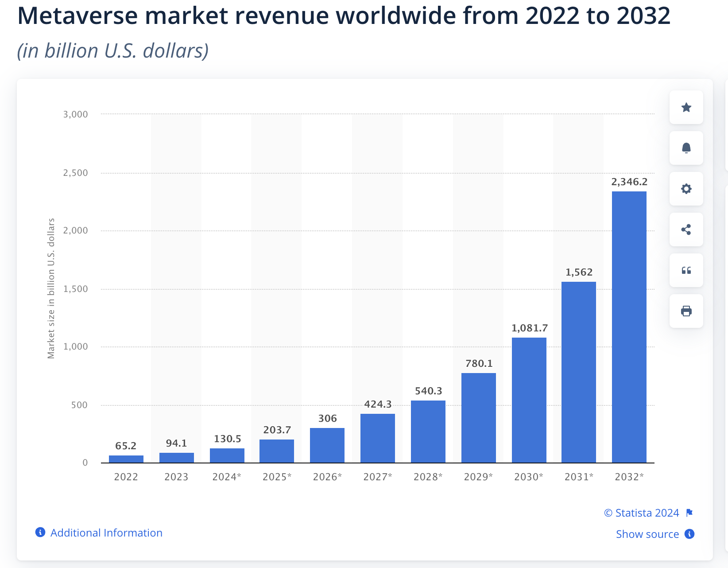The image size is (728, 568).
Task: Click the 306 value label
Action: coord(328,418)
